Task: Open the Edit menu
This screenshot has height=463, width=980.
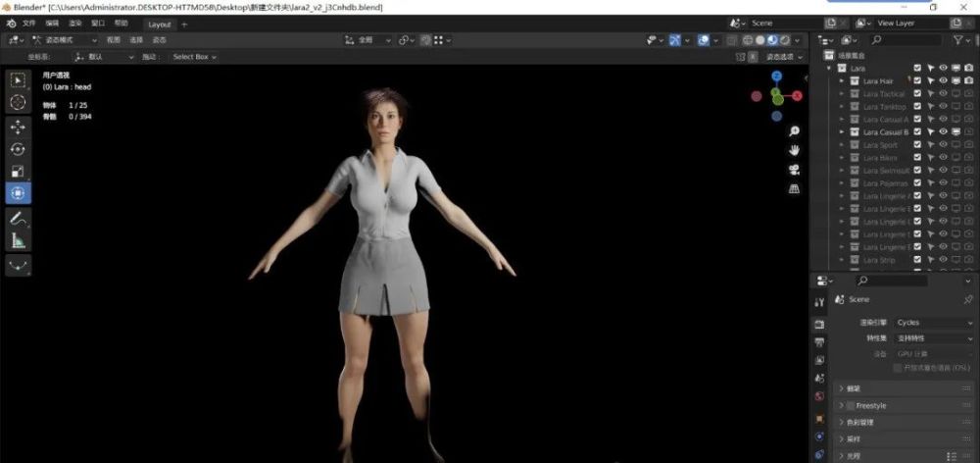Action: coord(52,24)
